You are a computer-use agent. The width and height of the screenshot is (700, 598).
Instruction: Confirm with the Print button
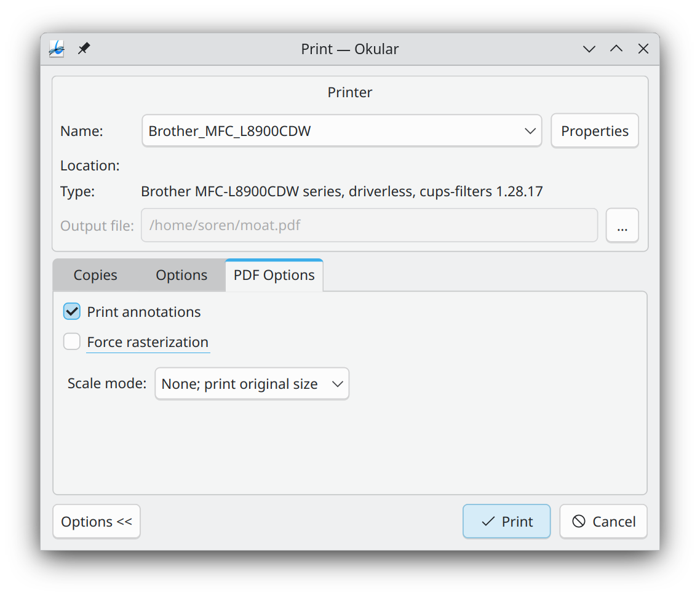coord(506,522)
